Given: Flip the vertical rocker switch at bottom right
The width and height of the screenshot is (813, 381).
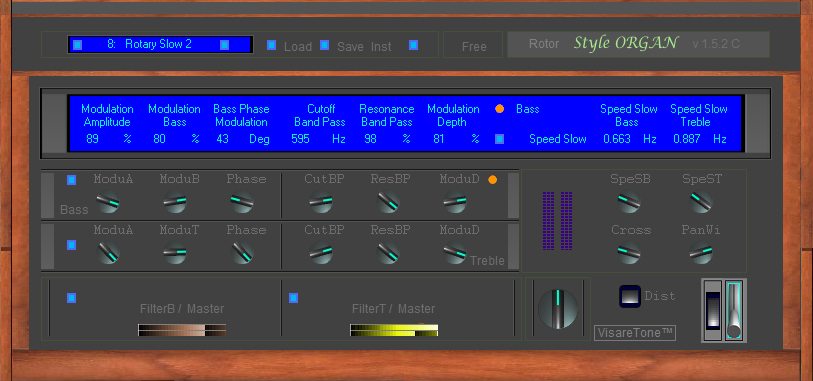Looking at the screenshot, I should click(x=713, y=310).
